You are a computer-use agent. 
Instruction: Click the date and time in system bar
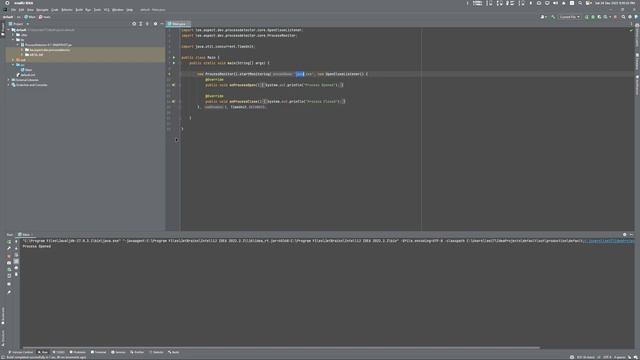614,3
